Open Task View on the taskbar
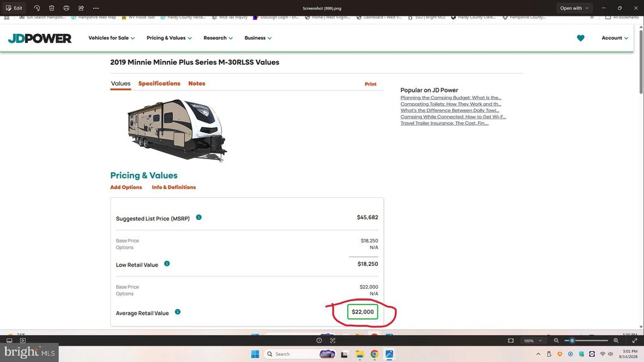The height and width of the screenshot is (362, 644). [x=344, y=354]
